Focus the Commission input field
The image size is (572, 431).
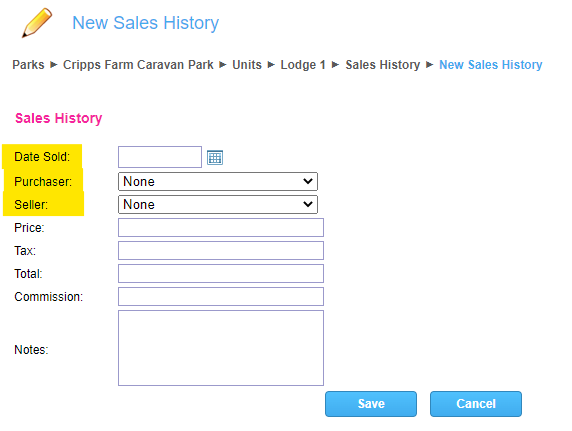tap(221, 296)
